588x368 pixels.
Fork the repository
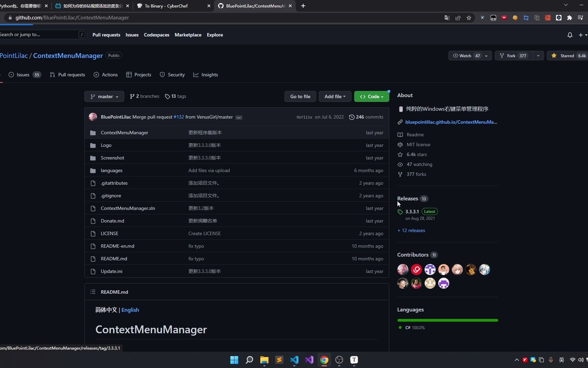pos(514,56)
